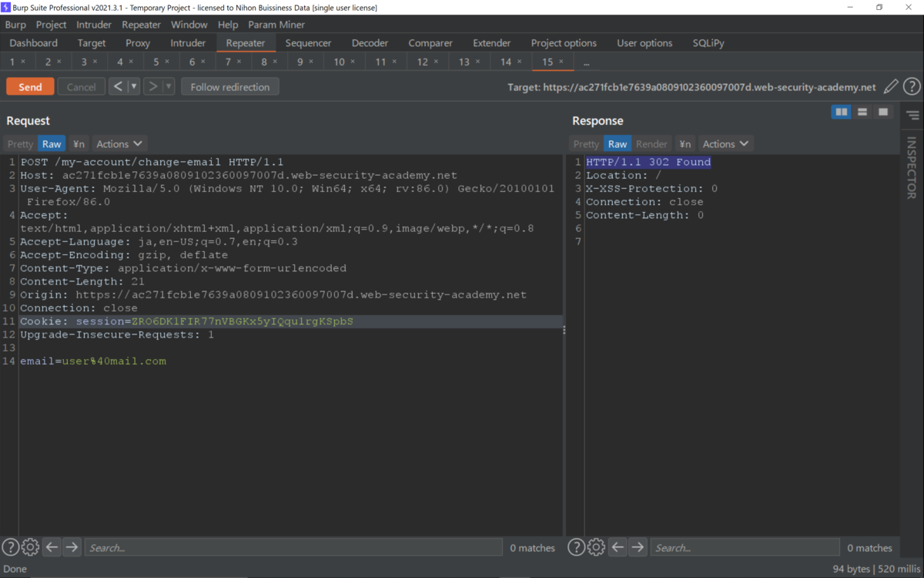Open the Project menu

[x=51, y=25]
